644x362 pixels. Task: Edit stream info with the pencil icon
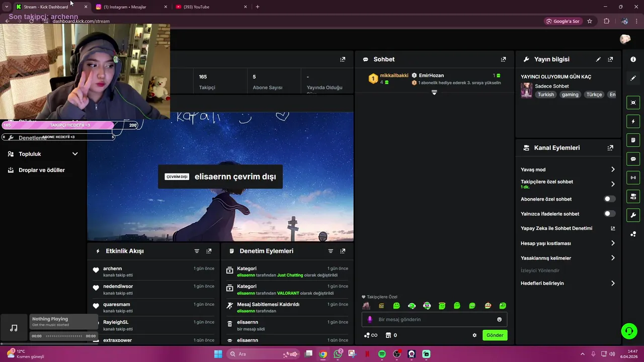(x=598, y=59)
